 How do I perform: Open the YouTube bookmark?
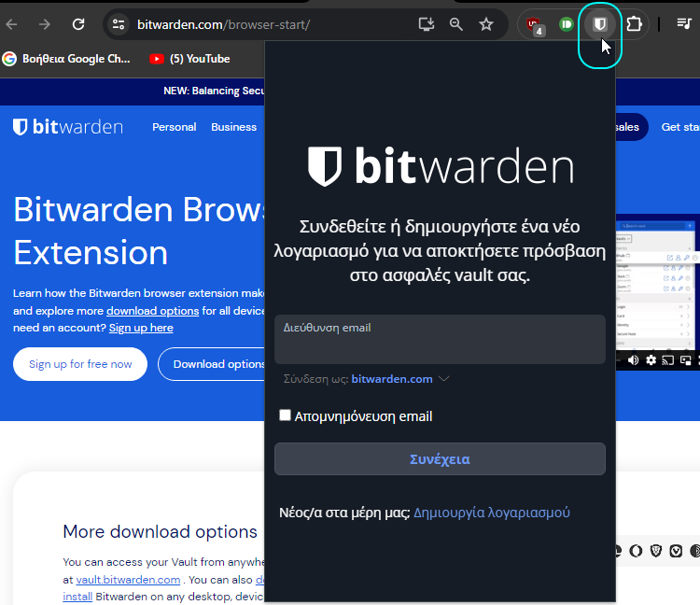point(189,59)
